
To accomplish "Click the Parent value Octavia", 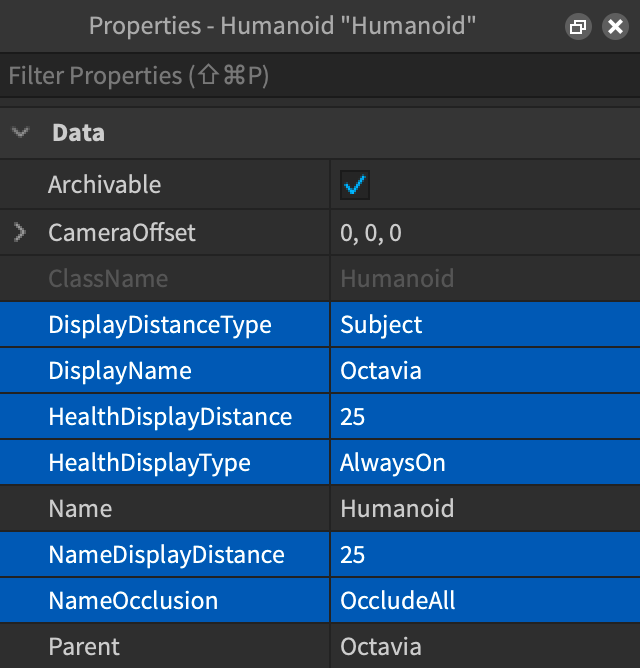I will 484,647.
